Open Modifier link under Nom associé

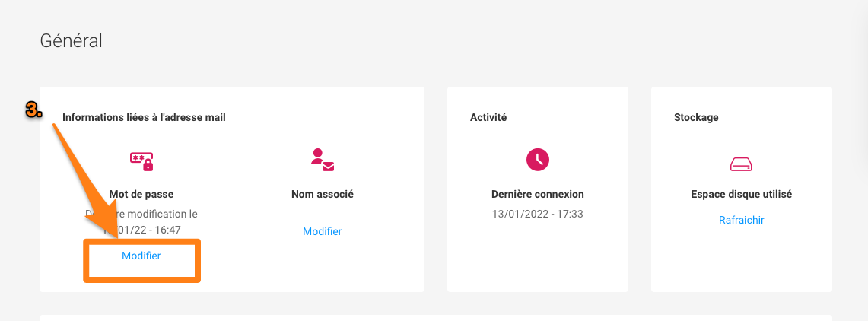[x=323, y=231]
